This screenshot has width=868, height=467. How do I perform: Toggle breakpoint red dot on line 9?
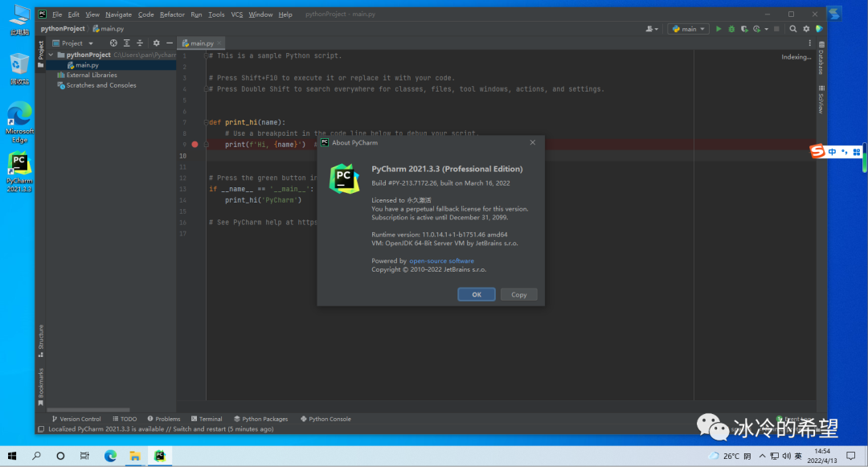tap(194, 145)
